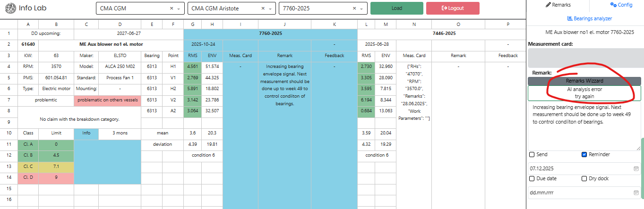Clear the CMA CGM company selection

tap(171, 8)
